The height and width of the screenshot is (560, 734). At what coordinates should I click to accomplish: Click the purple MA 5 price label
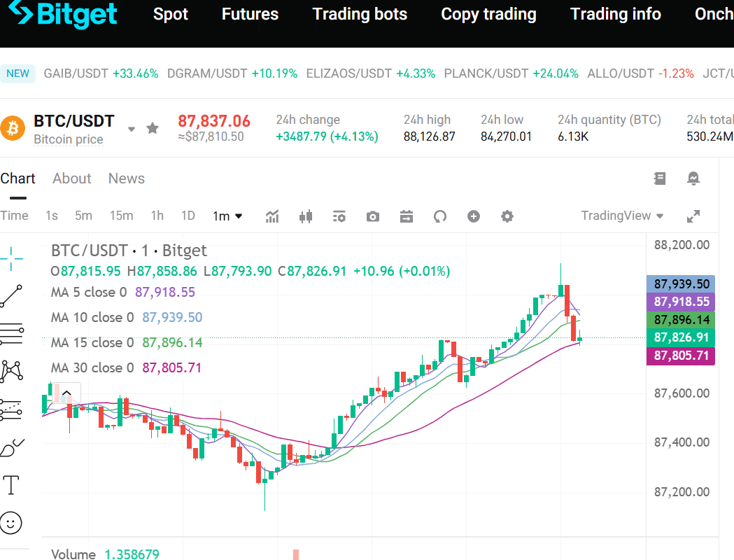pos(680,302)
